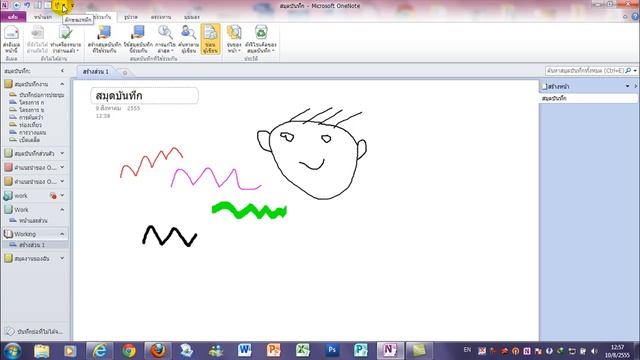
Task: Click the search all notebooks field
Action: pyautogui.click(x=585, y=71)
